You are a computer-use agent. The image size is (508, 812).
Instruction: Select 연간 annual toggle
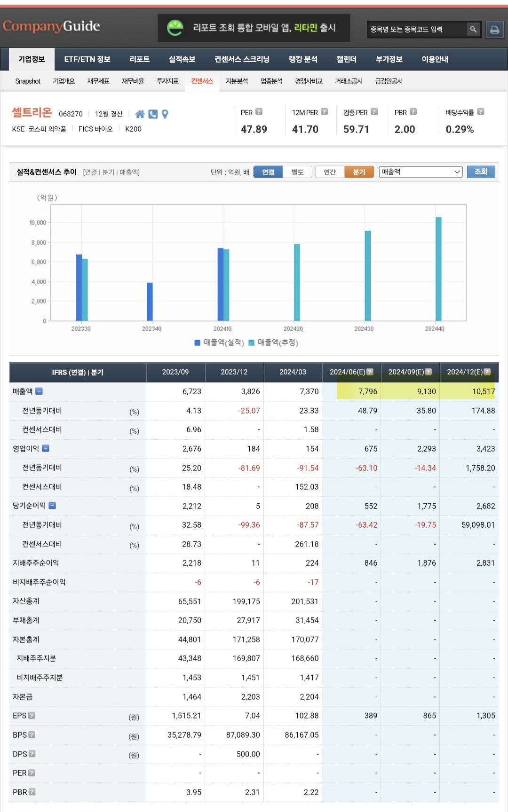click(x=330, y=172)
